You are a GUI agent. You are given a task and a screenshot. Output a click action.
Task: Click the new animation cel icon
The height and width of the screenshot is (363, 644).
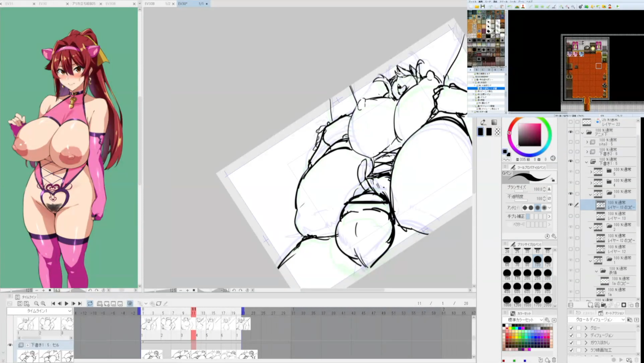click(100, 304)
